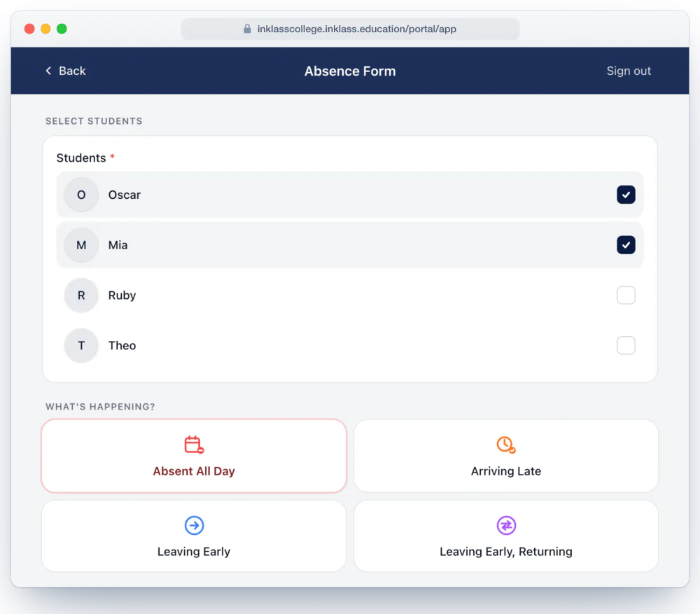
Task: Click the Arriving Late clock icon
Action: point(506,445)
